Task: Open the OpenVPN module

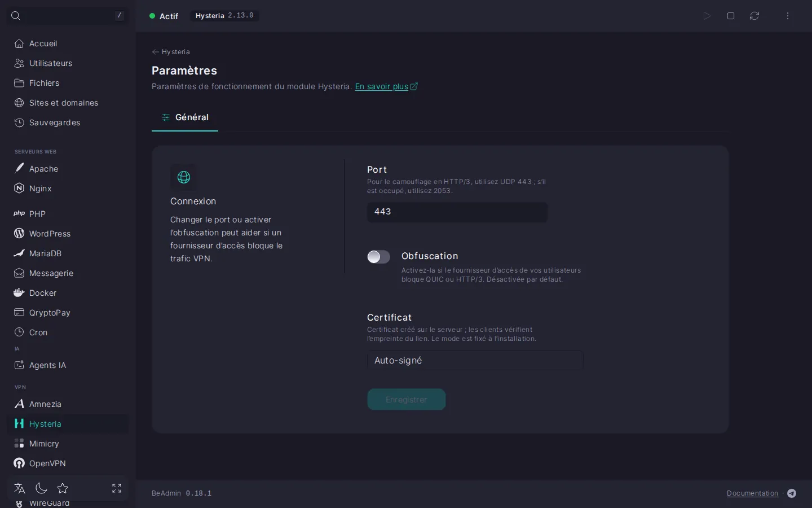Action: (x=68, y=463)
